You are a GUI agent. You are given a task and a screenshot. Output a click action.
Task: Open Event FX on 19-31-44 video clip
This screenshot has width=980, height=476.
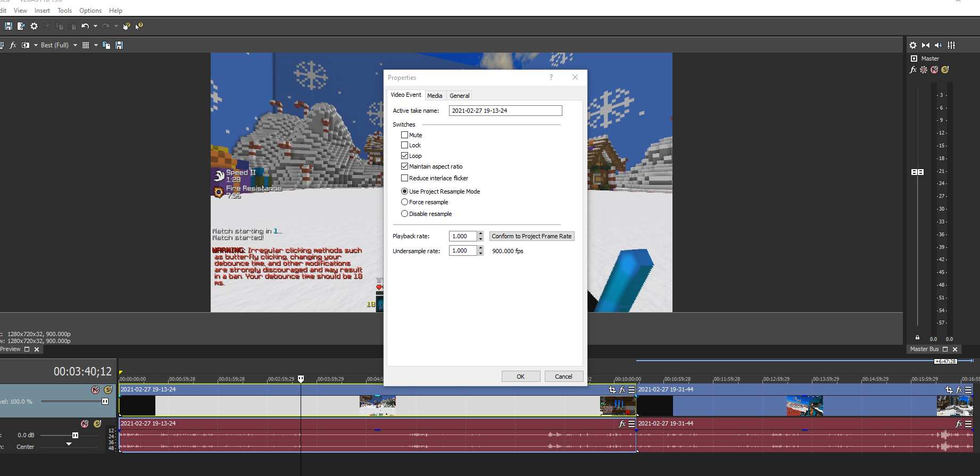click(x=959, y=390)
